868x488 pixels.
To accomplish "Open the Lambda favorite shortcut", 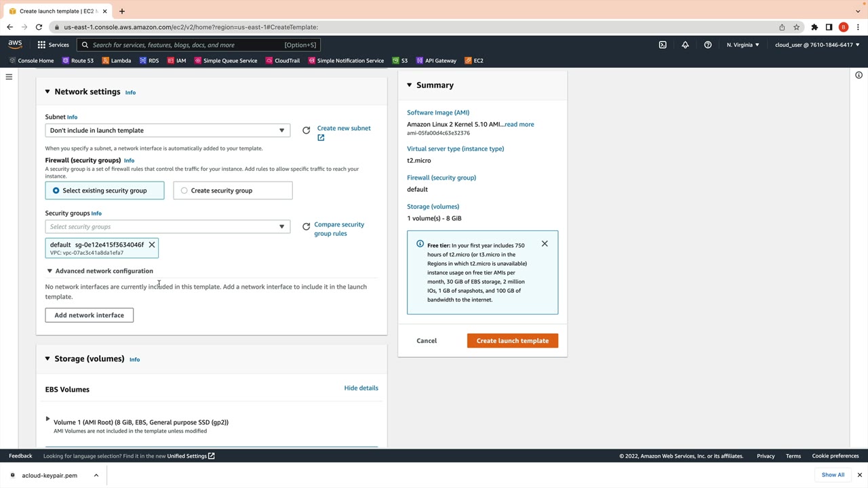I will 117,60.
